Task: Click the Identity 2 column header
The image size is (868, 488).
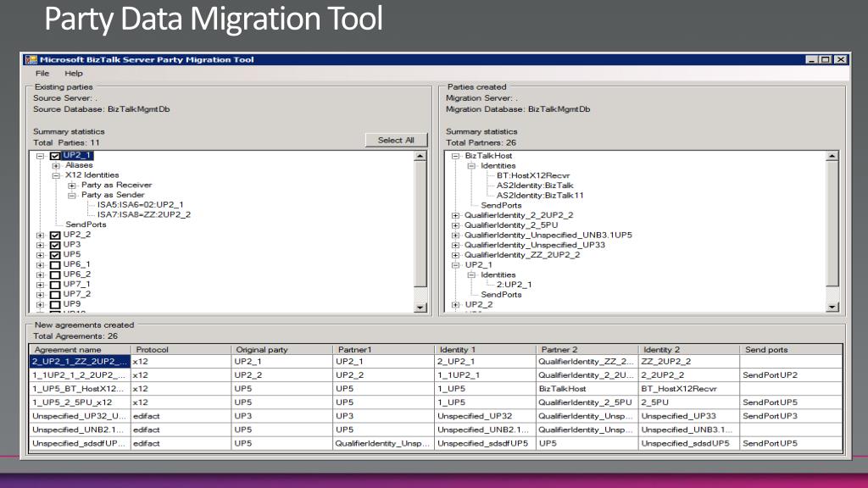Action: pos(688,350)
